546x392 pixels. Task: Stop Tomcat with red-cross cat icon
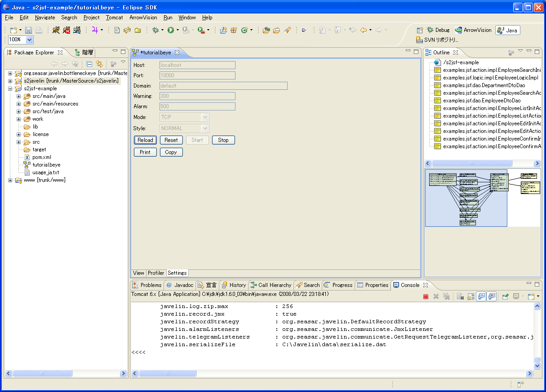click(x=67, y=30)
